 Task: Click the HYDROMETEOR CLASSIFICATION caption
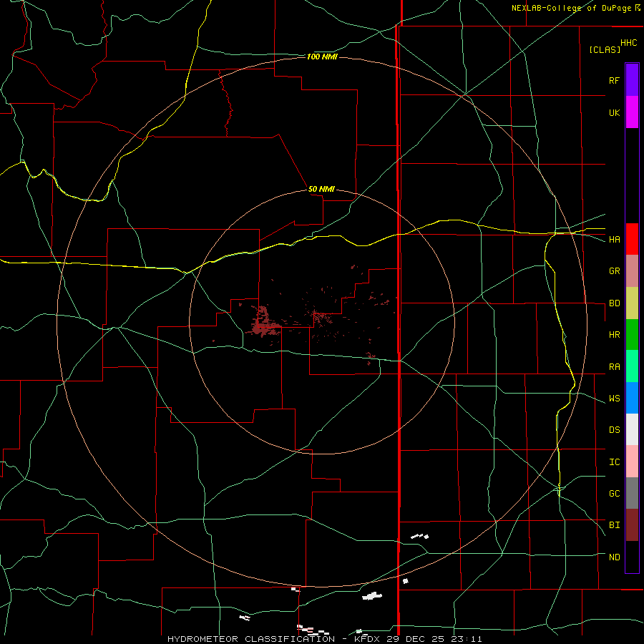tap(251, 639)
